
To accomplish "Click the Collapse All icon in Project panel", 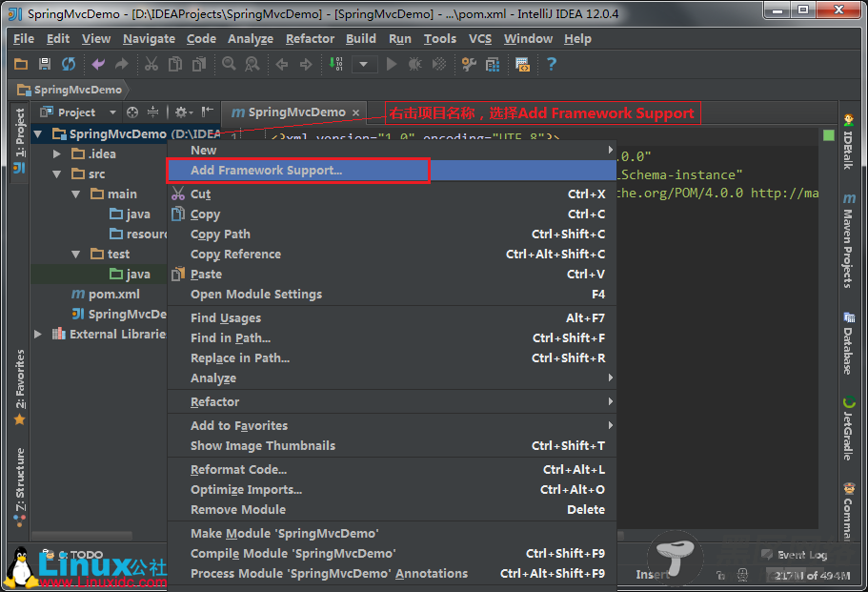I will pyautogui.click(x=152, y=112).
